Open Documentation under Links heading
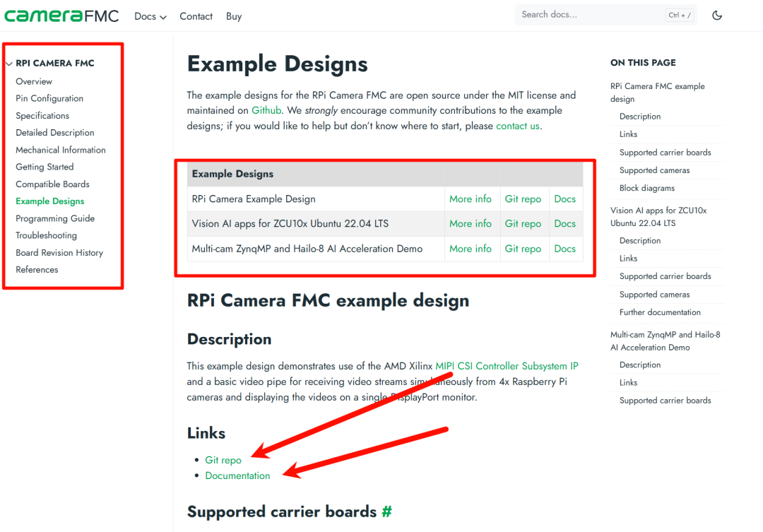 [x=237, y=475]
